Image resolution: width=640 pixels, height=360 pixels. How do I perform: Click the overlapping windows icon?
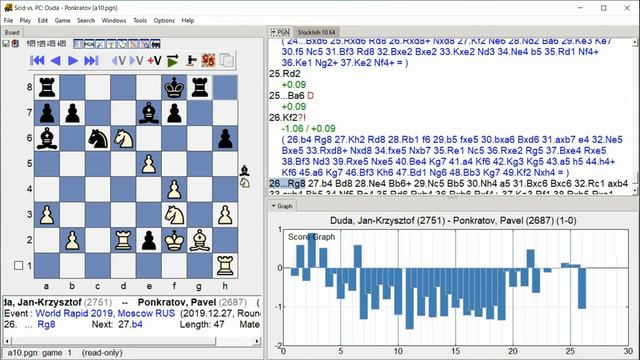227,61
